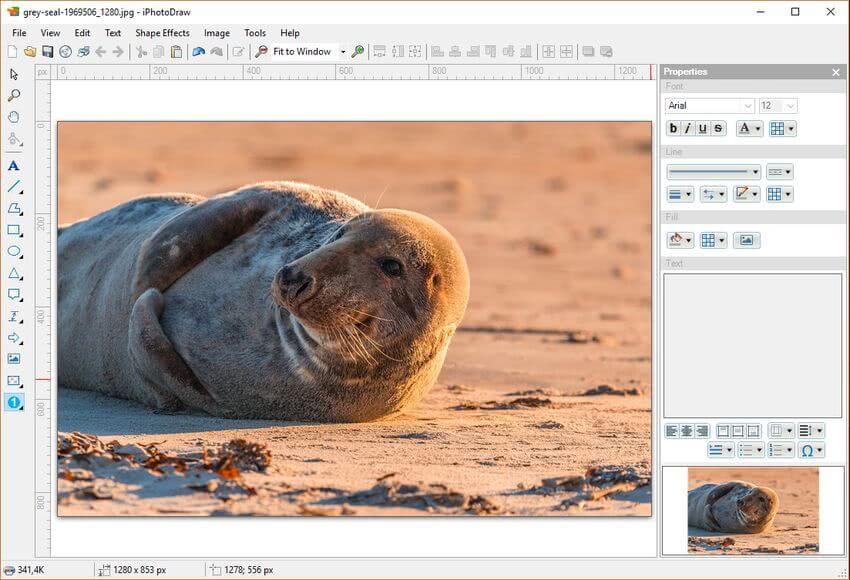
Task: Open the Help menu
Action: tap(290, 33)
